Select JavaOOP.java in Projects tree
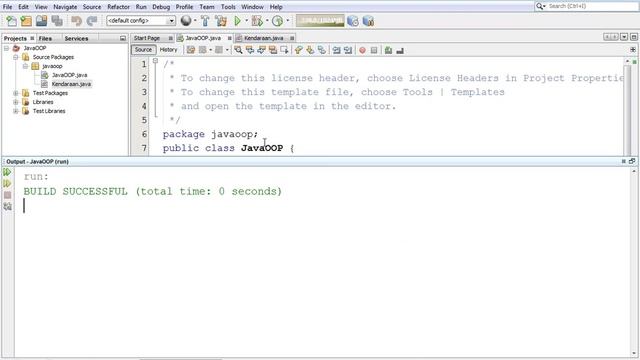 (x=69, y=75)
